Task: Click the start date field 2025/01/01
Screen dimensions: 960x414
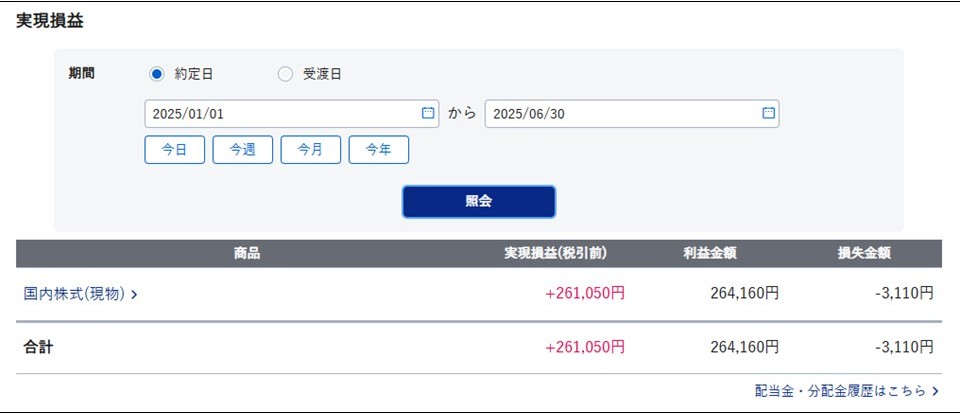Action: pyautogui.click(x=291, y=114)
